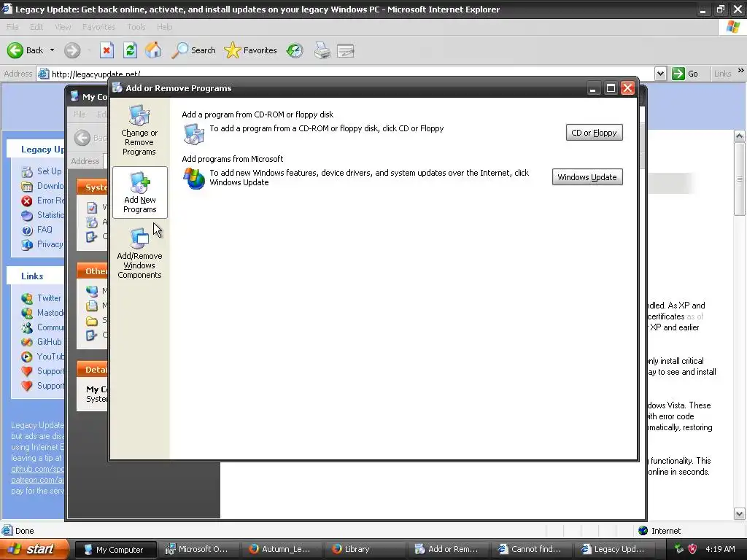The image size is (747, 560).
Task: Switch to Legacy Upd... taskbar button
Action: coord(613,550)
